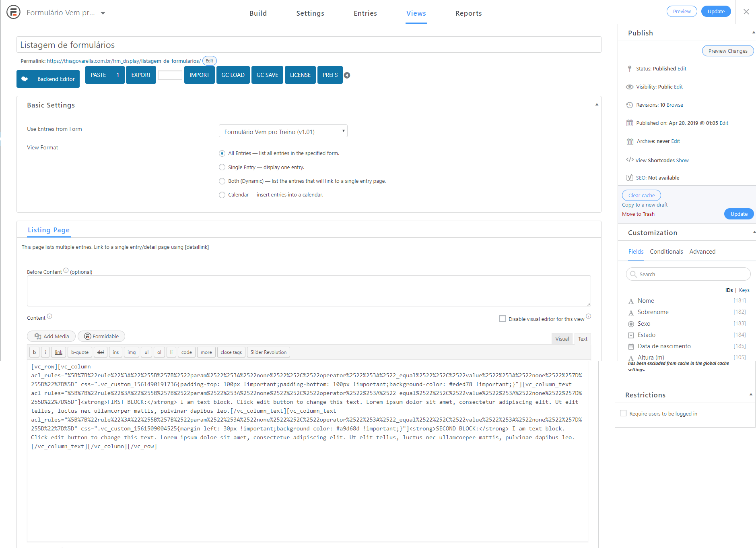Click the Sexo radio field icon
This screenshot has height=548, width=756.
tap(631, 324)
